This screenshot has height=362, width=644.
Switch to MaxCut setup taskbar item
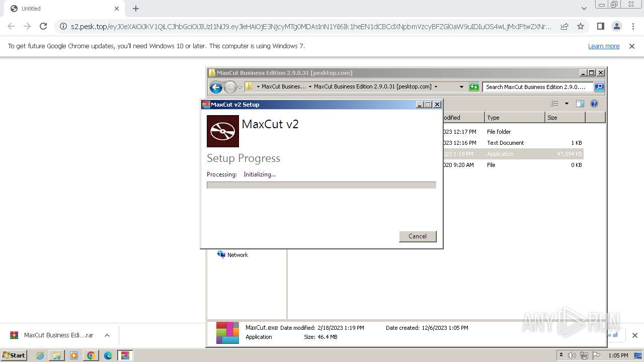(125, 355)
